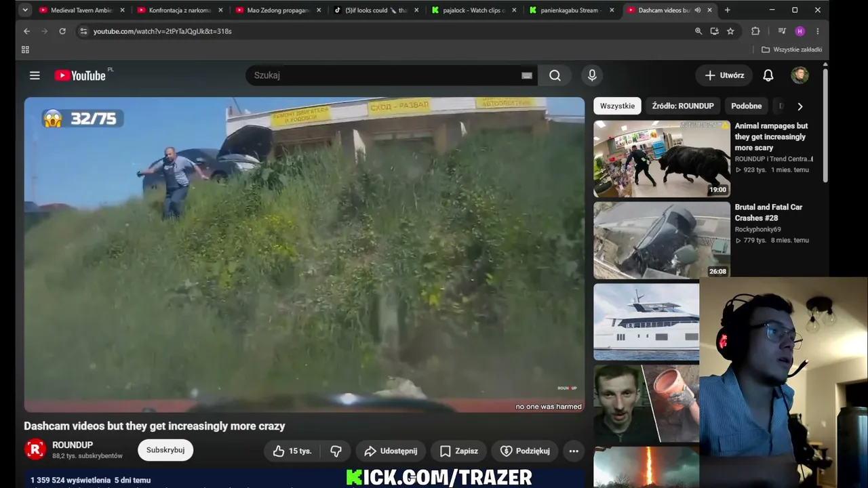Open 'Animal rampages' video title
This screenshot has height=488, width=868.
772,137
